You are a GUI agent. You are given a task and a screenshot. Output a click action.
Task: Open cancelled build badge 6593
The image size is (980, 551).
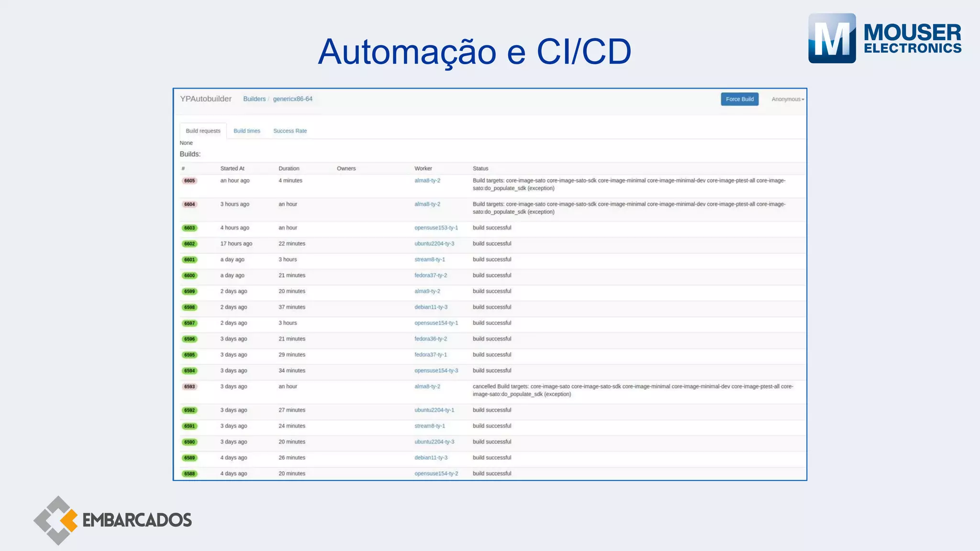[189, 386]
